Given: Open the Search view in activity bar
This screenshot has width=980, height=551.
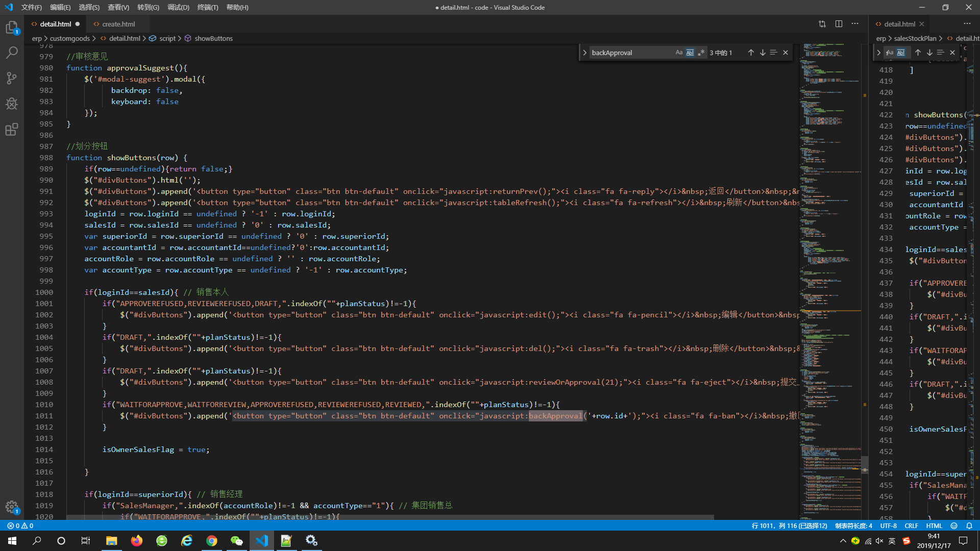Looking at the screenshot, I should [x=12, y=53].
